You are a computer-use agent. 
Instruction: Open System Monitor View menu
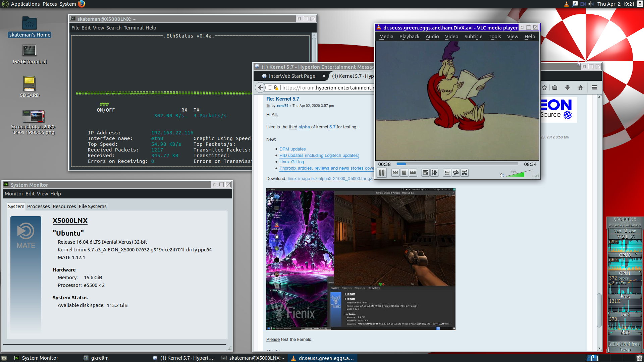point(43,194)
